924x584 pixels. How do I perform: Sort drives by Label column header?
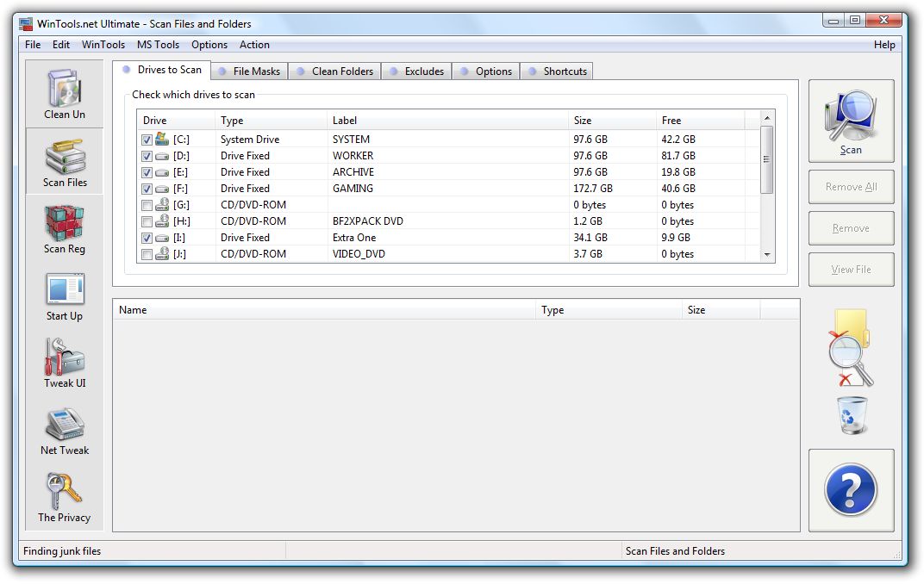point(448,121)
